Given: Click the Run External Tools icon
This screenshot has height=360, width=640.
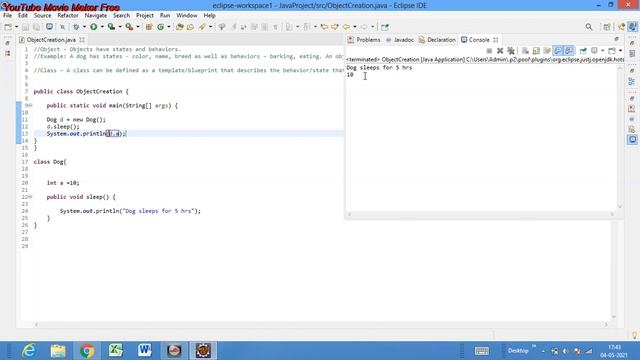Looking at the screenshot, I should (x=129, y=27).
